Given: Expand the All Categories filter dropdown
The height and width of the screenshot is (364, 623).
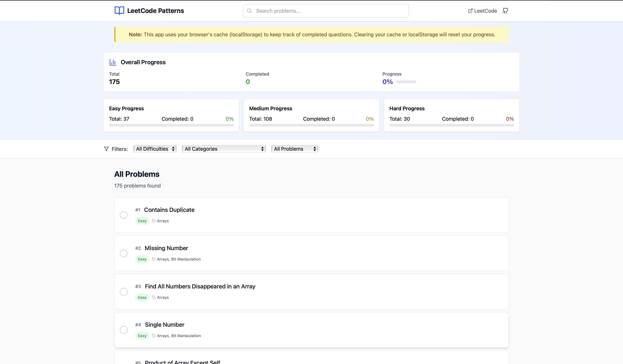Looking at the screenshot, I should [x=224, y=149].
